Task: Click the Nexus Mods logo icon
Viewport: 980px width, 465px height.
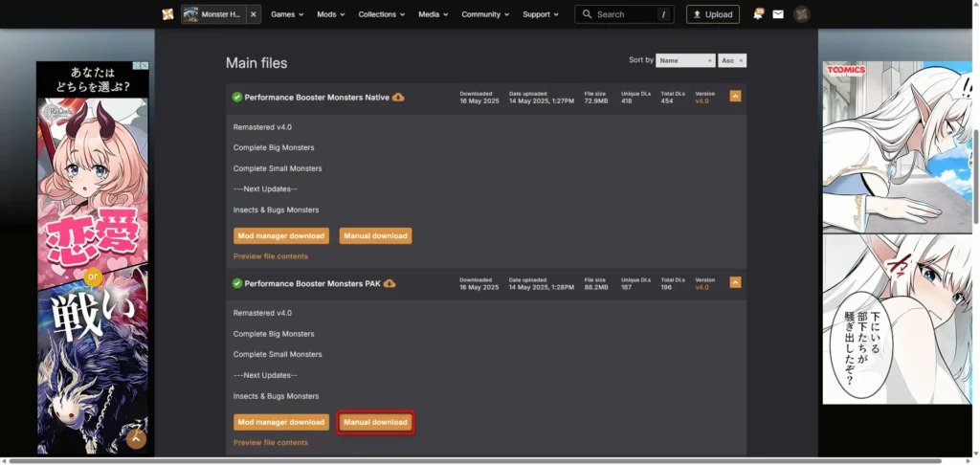Action: point(167,14)
